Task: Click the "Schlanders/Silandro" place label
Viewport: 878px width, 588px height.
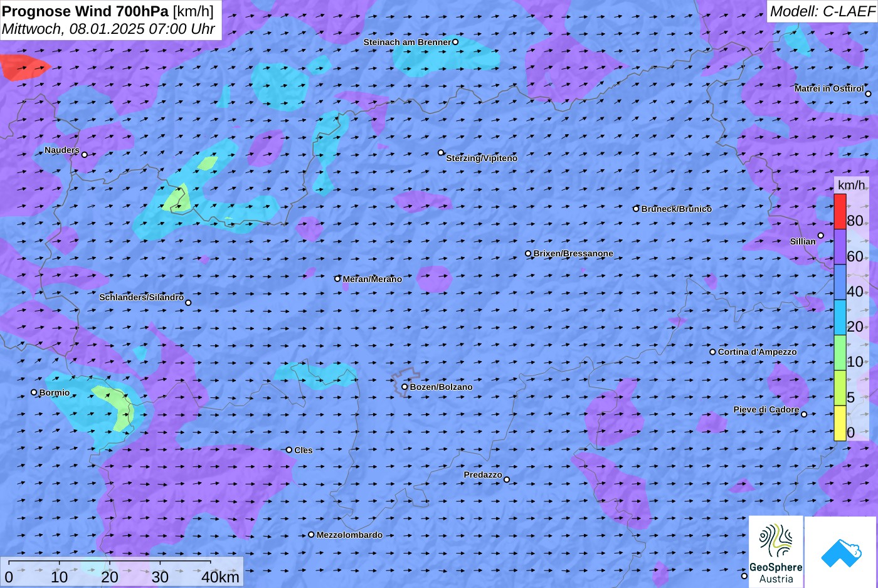Action: [142, 297]
